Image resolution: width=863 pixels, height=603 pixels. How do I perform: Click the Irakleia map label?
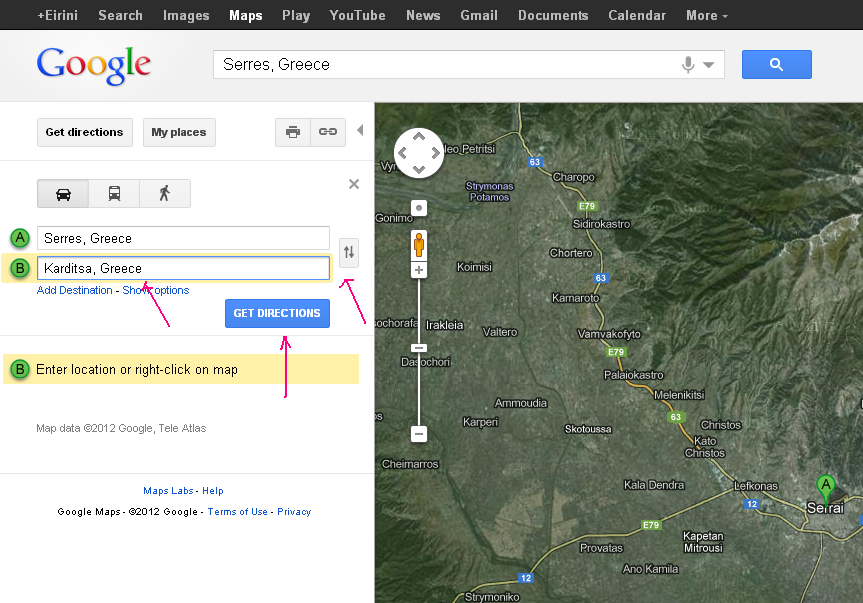444,325
